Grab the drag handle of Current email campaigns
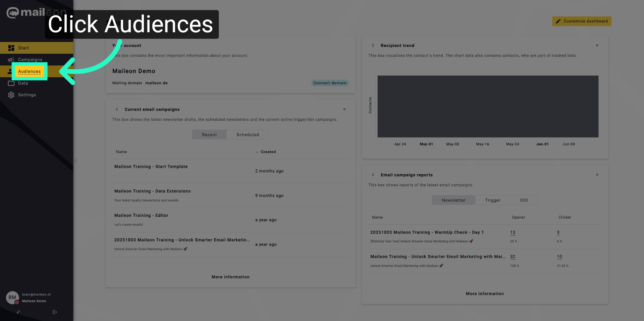 (x=117, y=109)
